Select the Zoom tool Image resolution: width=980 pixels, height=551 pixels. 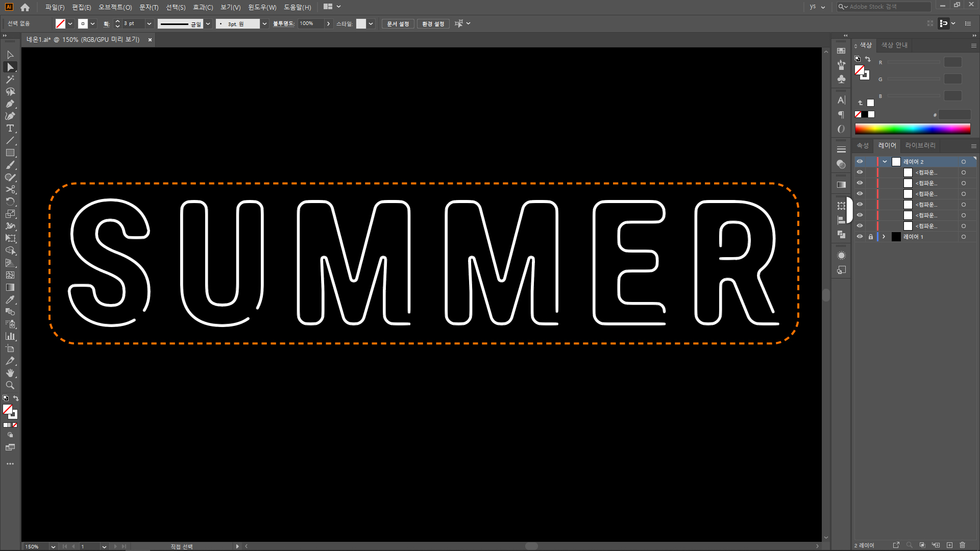10,386
